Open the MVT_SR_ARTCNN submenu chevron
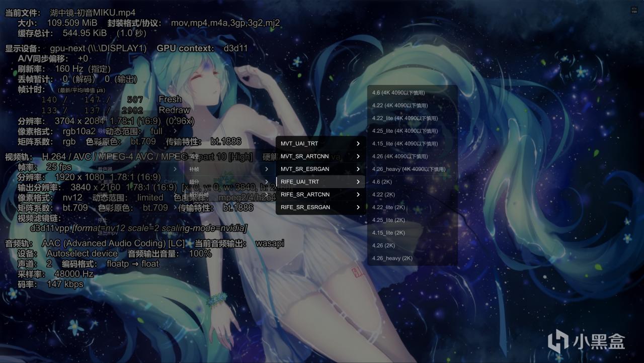The image size is (644, 363). click(358, 156)
